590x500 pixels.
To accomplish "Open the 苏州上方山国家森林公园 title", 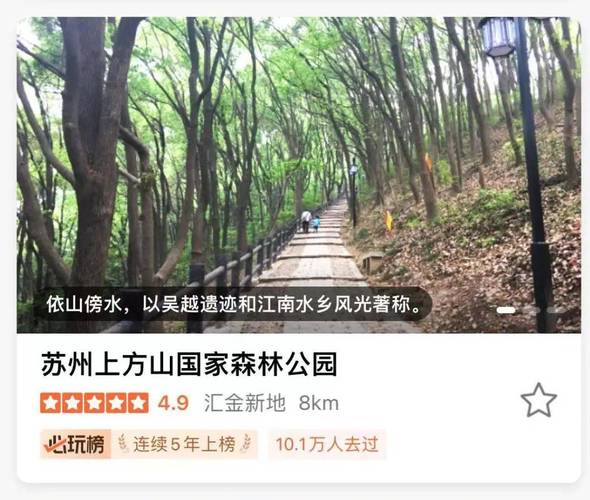I will 189,364.
